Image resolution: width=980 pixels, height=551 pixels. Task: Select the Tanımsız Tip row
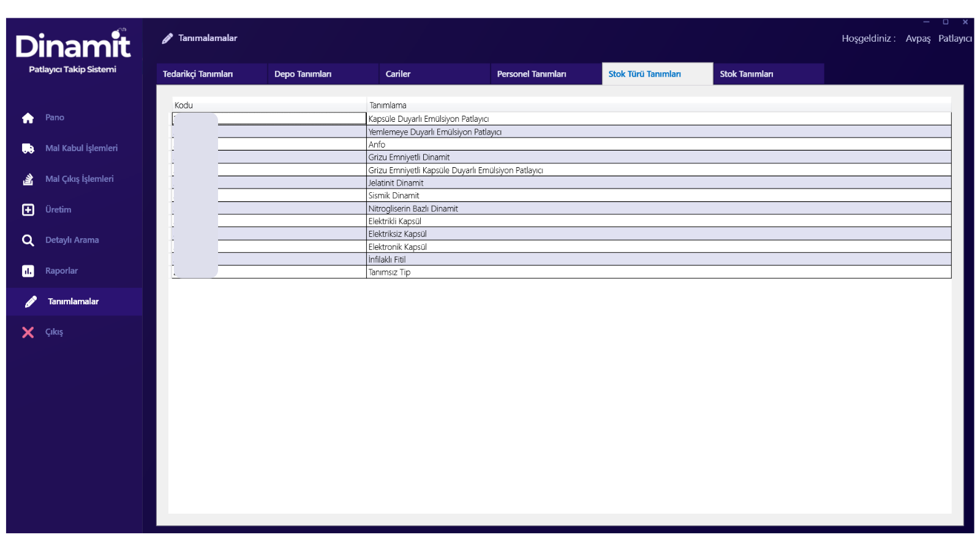[x=562, y=272]
